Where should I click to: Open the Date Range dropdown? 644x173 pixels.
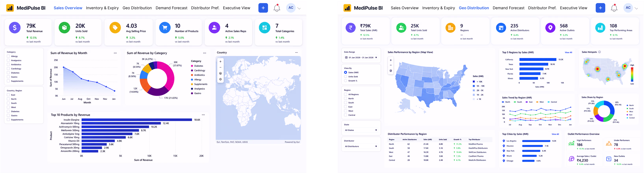361,57
